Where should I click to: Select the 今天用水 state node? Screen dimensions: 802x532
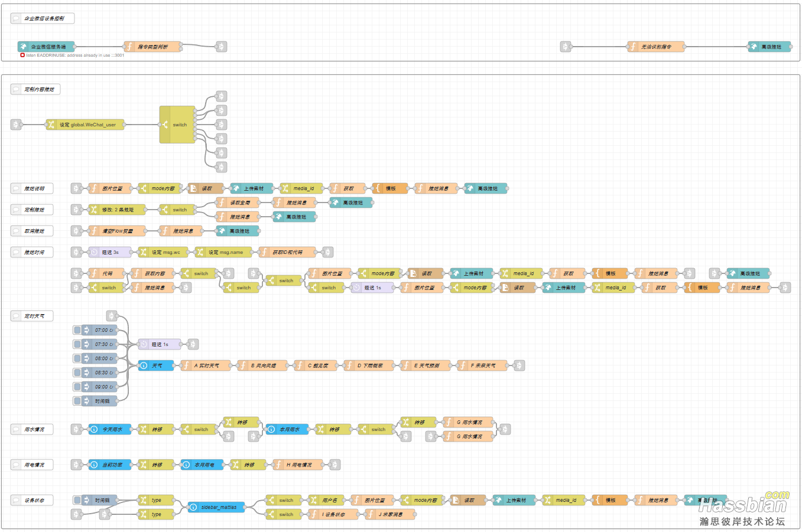(x=110, y=429)
